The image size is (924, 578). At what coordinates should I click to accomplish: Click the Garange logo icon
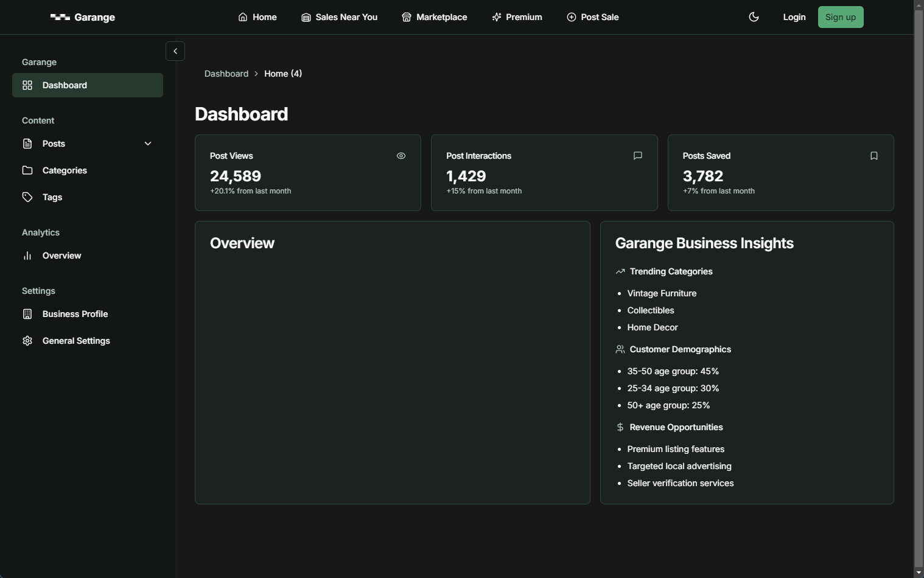[60, 17]
